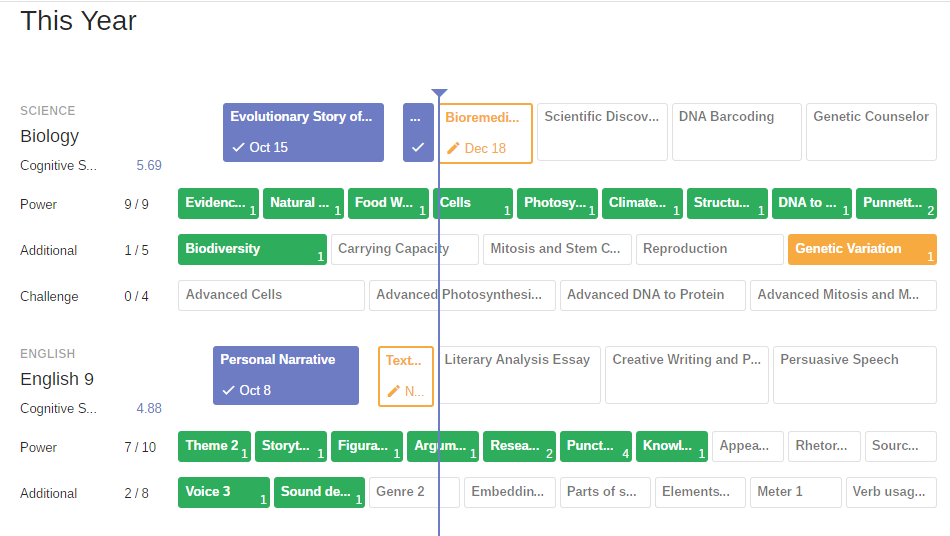The image size is (950, 536).
Task: Click the checkmark on the small collapsed purple card
Action: (x=418, y=148)
